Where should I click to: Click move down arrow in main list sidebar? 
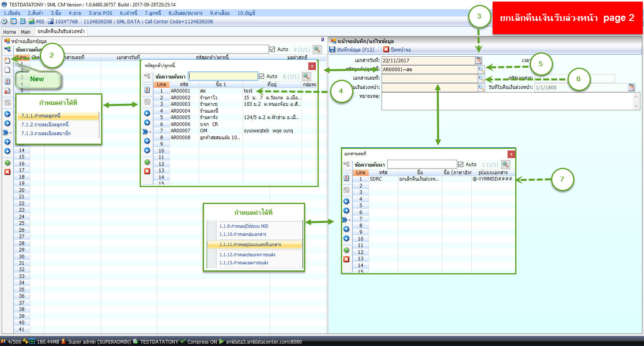(x=7, y=151)
